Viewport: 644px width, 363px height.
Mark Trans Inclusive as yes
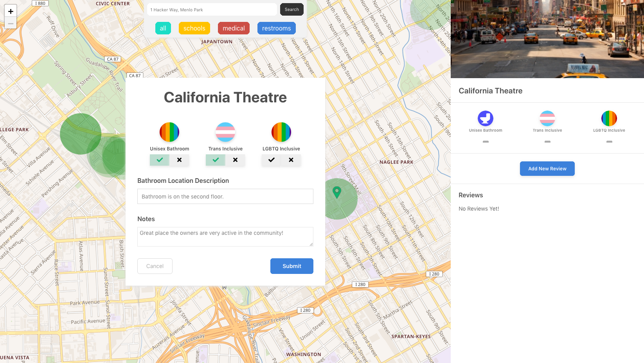point(216,160)
